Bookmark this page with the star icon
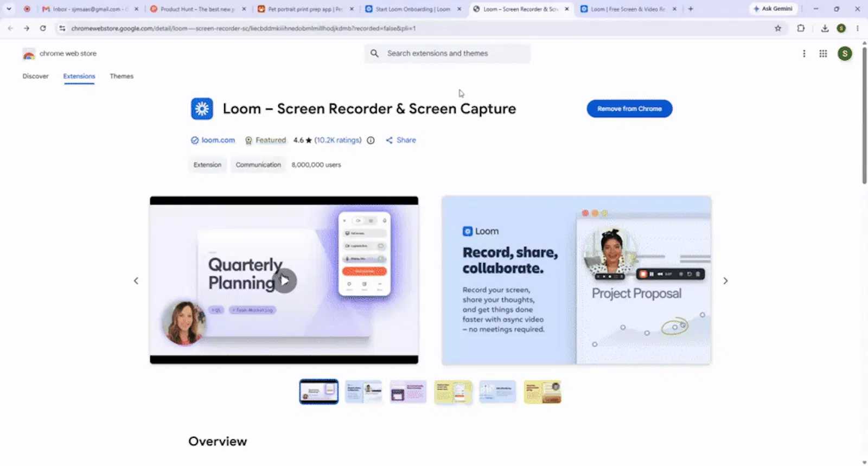The height and width of the screenshot is (466, 868). tap(778, 28)
